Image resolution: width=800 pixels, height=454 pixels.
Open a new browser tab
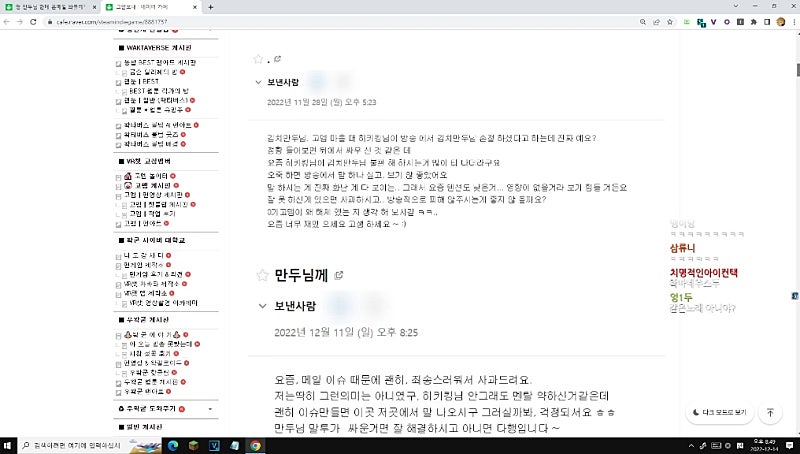click(x=211, y=7)
